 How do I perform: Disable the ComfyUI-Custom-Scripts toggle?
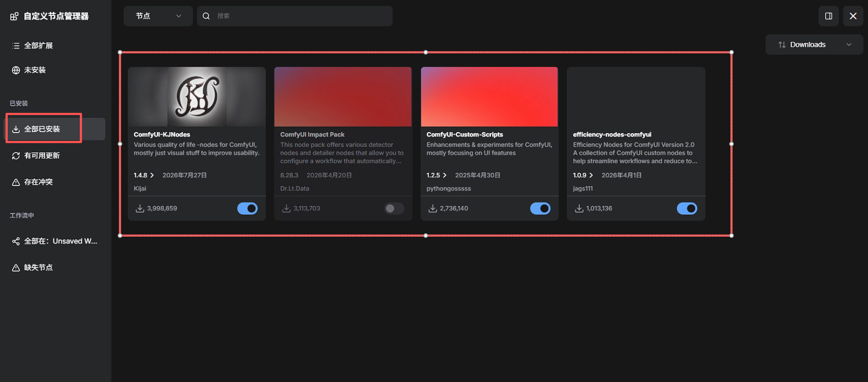(541, 208)
